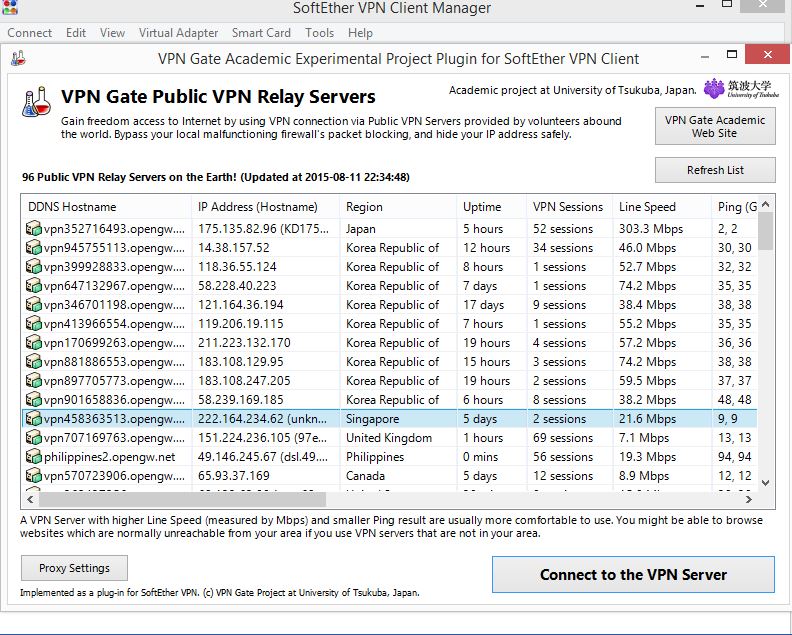Click server icon for vpn901658836 row

[x=33, y=400]
